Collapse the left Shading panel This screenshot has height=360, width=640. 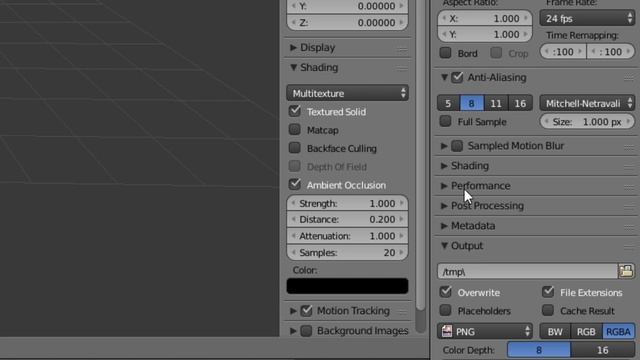pyautogui.click(x=293, y=67)
